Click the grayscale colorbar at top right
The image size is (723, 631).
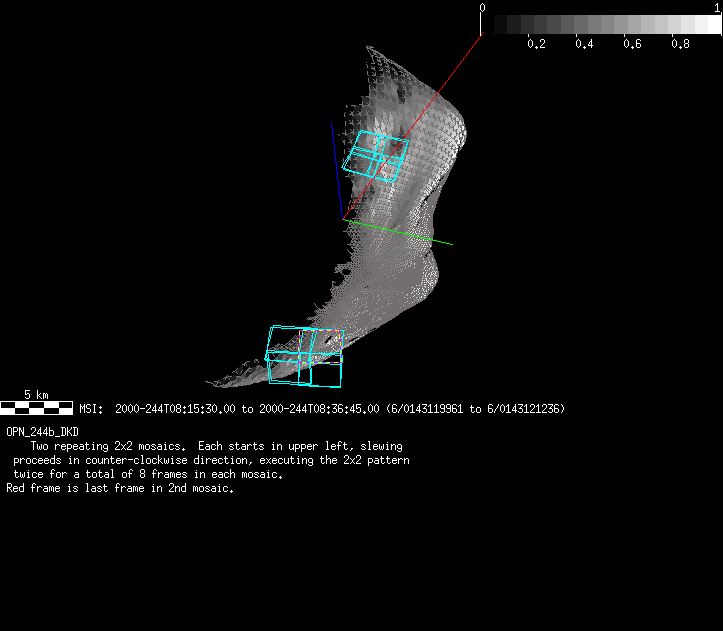(602, 24)
